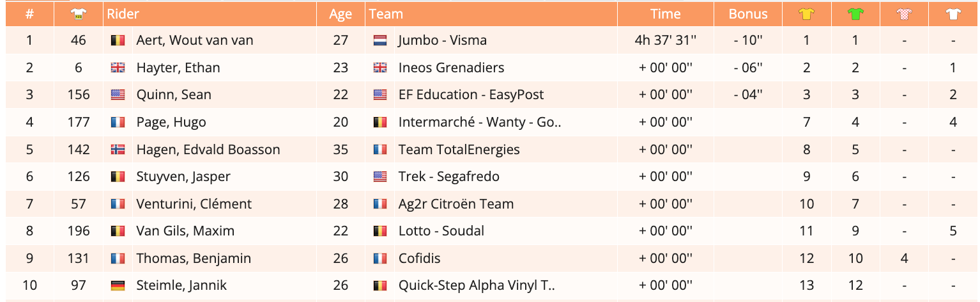Click the US flag next to Trek - Segafredo
The height and width of the screenshot is (302, 980).
point(380,177)
